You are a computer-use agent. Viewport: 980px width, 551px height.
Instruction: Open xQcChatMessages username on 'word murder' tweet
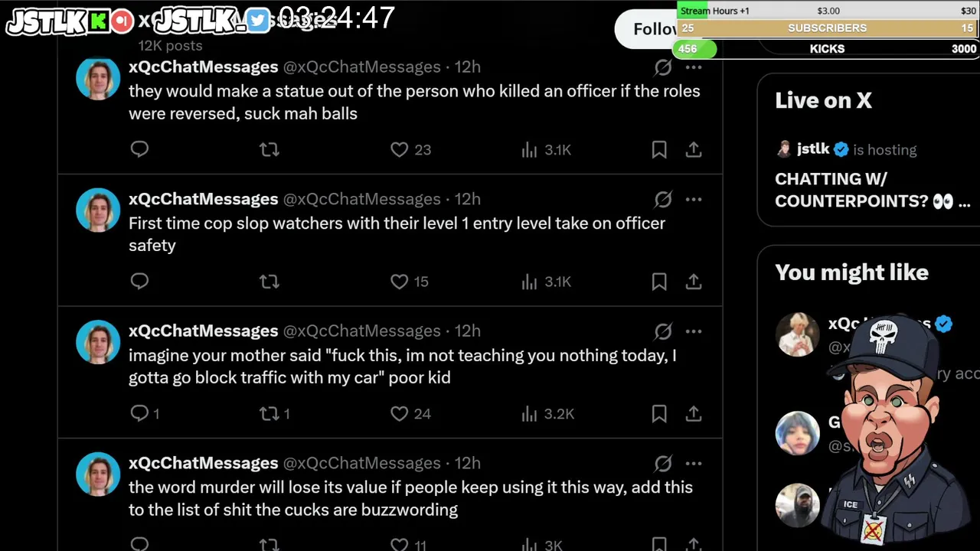[203, 463]
